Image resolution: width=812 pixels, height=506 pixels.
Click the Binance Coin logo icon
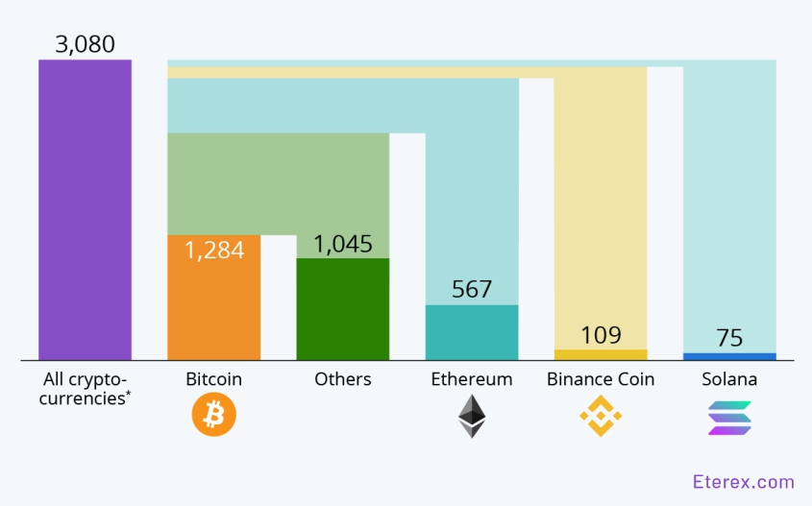pos(601,416)
